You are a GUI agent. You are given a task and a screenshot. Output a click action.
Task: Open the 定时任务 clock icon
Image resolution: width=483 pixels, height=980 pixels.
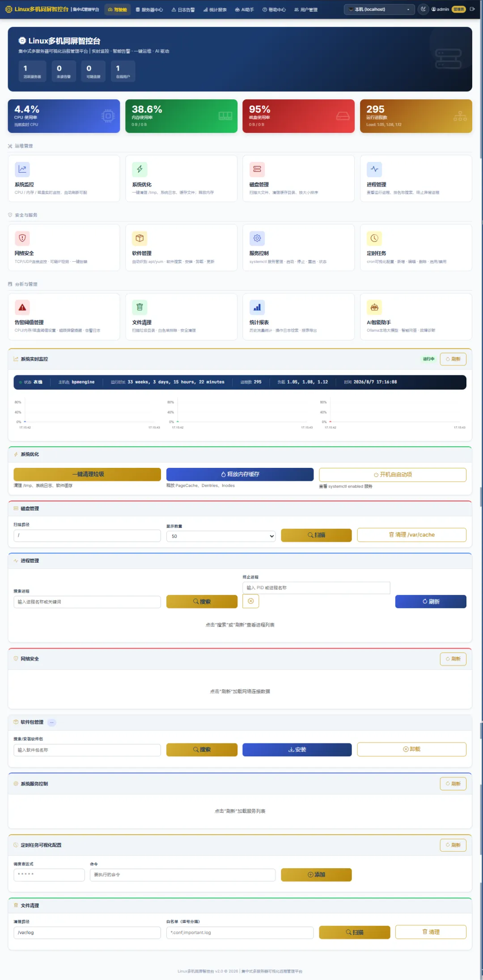point(374,238)
